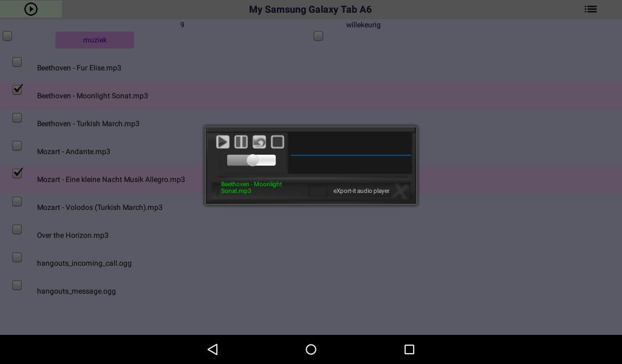This screenshot has height=364, width=622.
Task: Select the Beethoven - Turkish March.mp3 file name
Action: pos(88,124)
